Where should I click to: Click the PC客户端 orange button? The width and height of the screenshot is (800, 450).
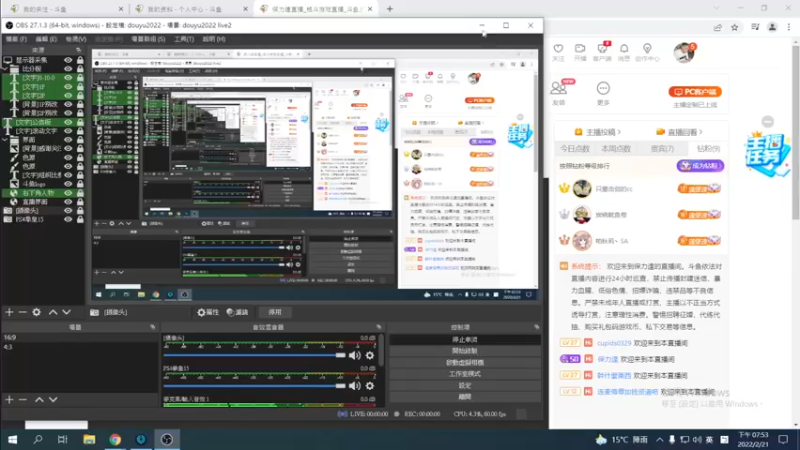click(695, 92)
